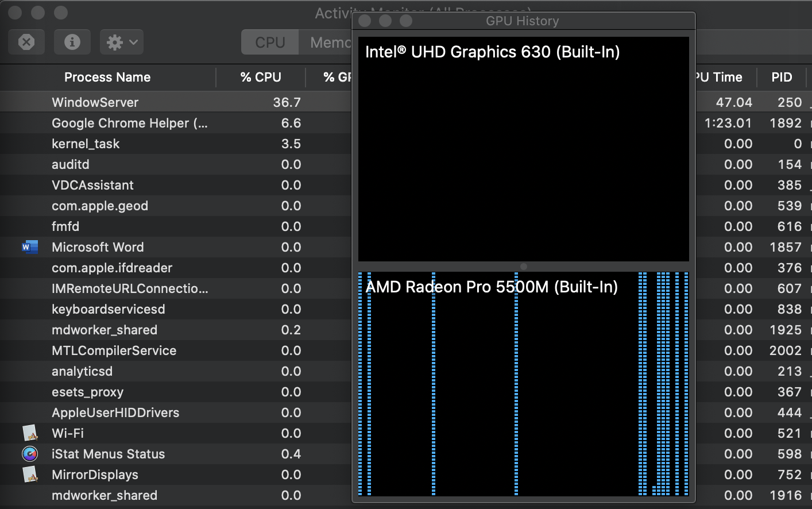
Task: Click PID value 385
Action: [x=790, y=185]
